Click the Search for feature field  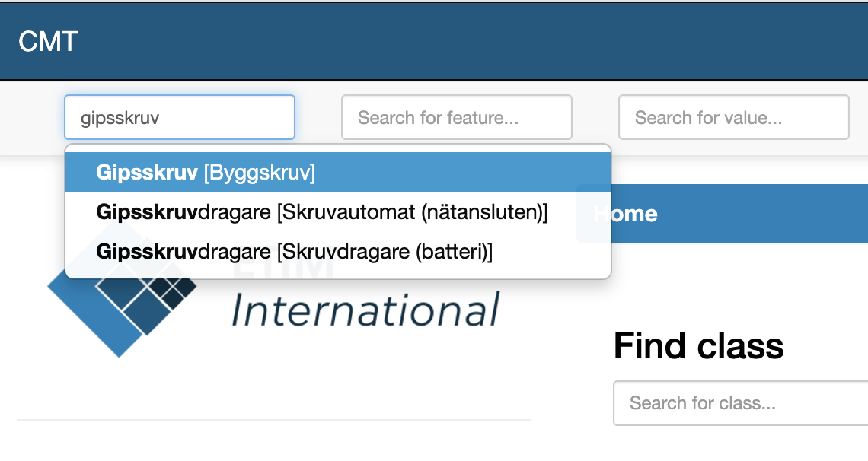click(456, 117)
